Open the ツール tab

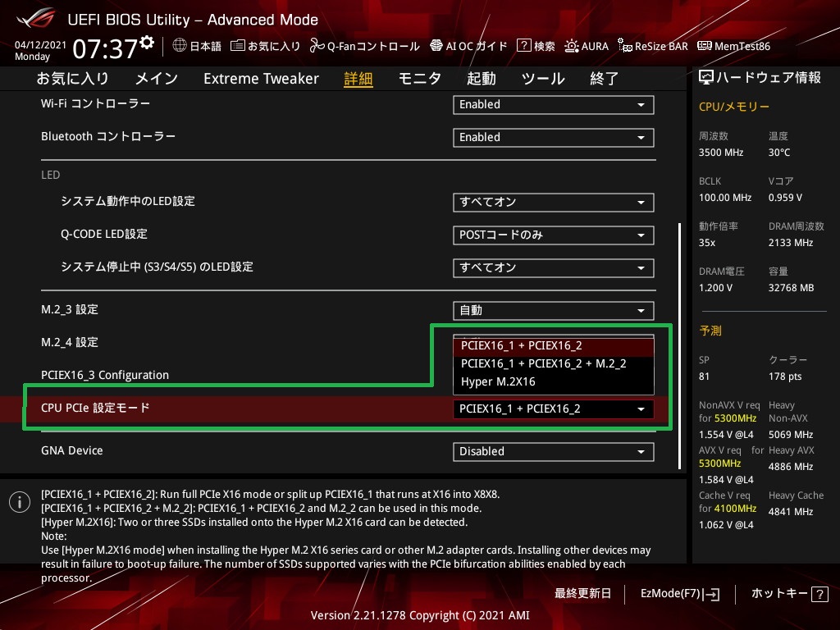pyautogui.click(x=543, y=79)
